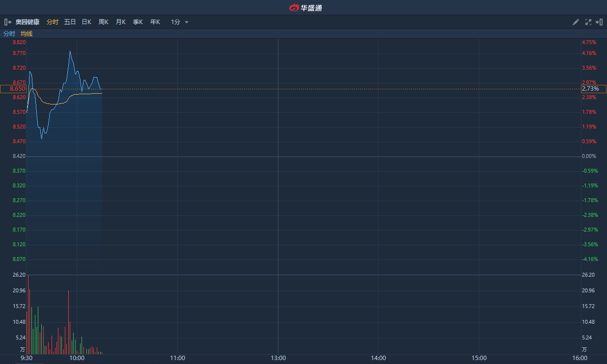Screen dimensions: 607x364
Task: Select the 周K candlestick tab
Action: (104, 22)
